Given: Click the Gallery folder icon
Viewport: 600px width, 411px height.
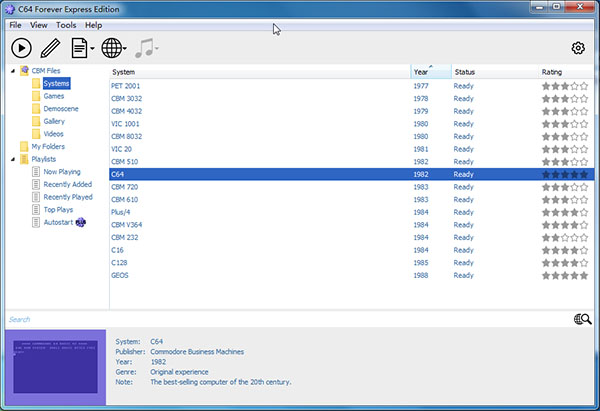Looking at the screenshot, I should point(36,121).
